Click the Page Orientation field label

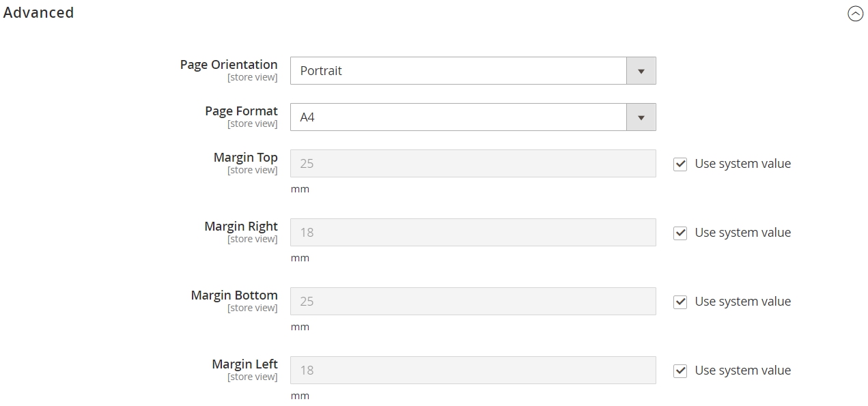pos(229,65)
